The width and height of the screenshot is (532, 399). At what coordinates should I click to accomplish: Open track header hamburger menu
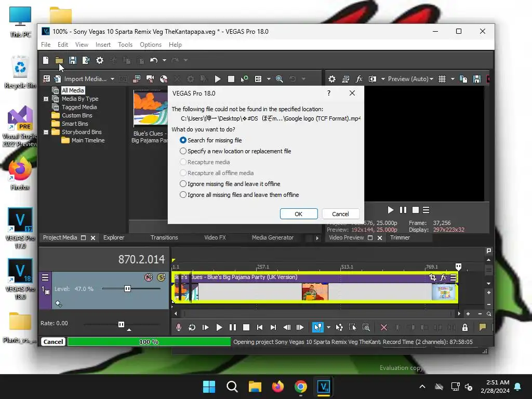[x=45, y=277]
